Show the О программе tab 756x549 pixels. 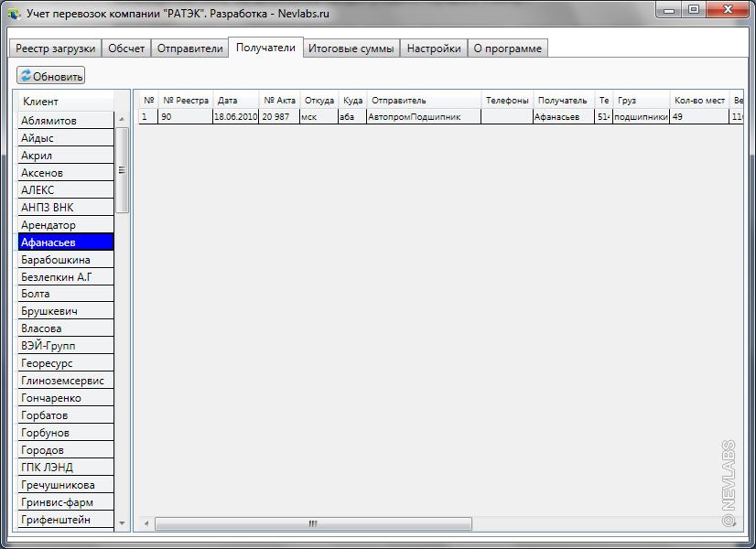507,48
